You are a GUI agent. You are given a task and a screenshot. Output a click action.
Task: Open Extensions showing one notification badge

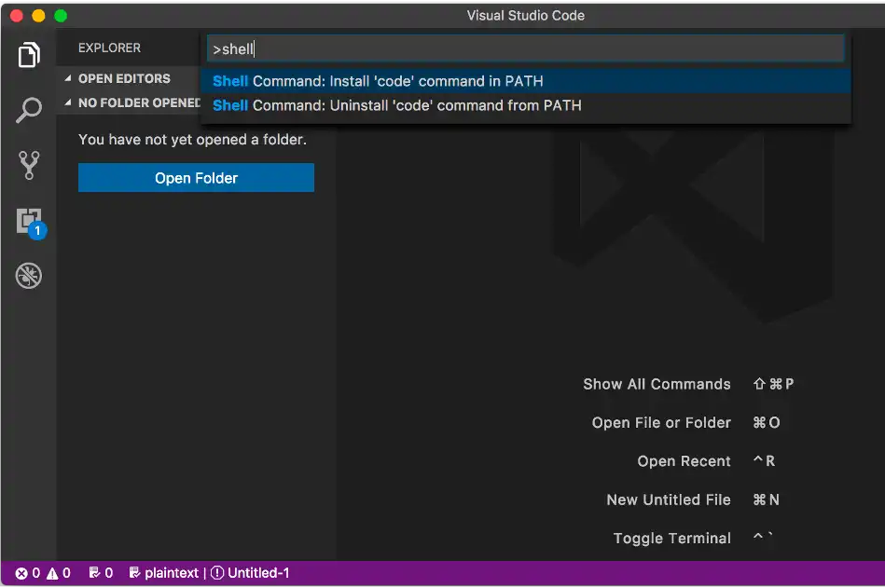point(29,221)
